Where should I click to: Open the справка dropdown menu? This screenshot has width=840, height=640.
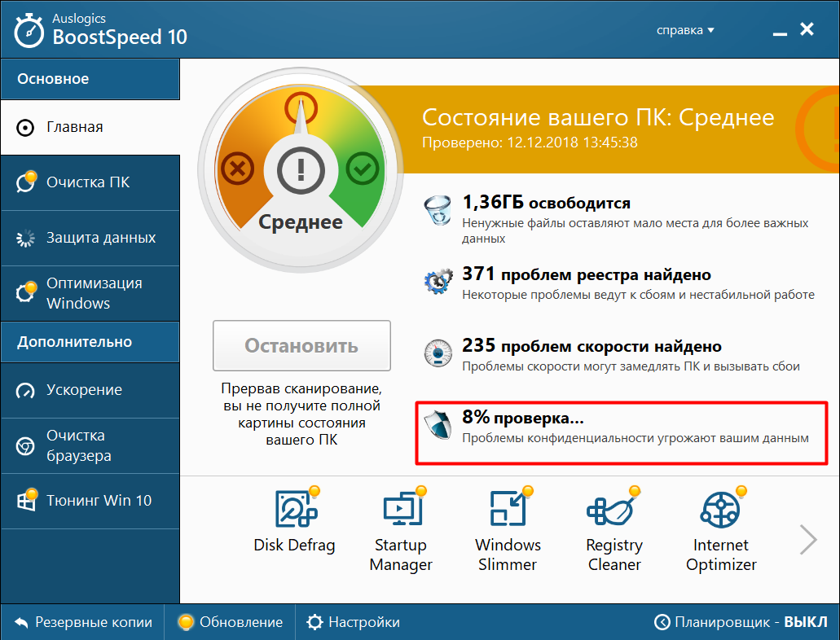pyautogui.click(x=685, y=30)
